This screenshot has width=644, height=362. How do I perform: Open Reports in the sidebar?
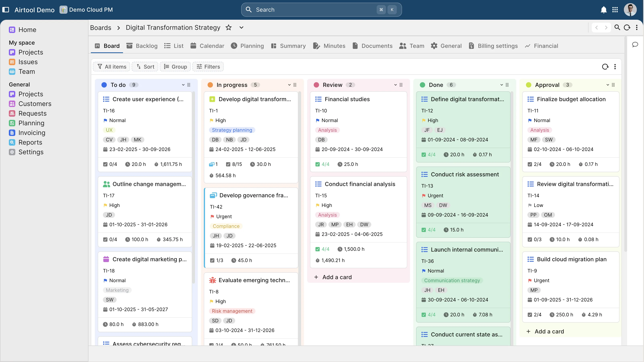tap(26, 142)
